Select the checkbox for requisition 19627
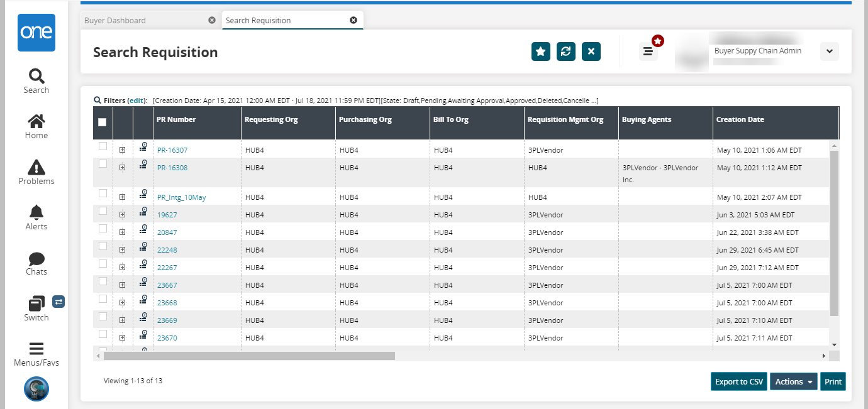The height and width of the screenshot is (409, 868). coord(103,211)
